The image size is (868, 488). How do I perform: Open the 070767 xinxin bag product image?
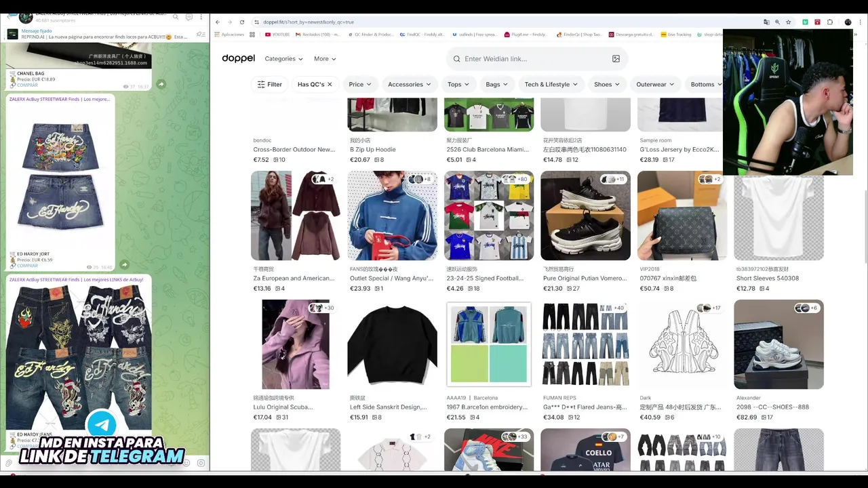(682, 216)
